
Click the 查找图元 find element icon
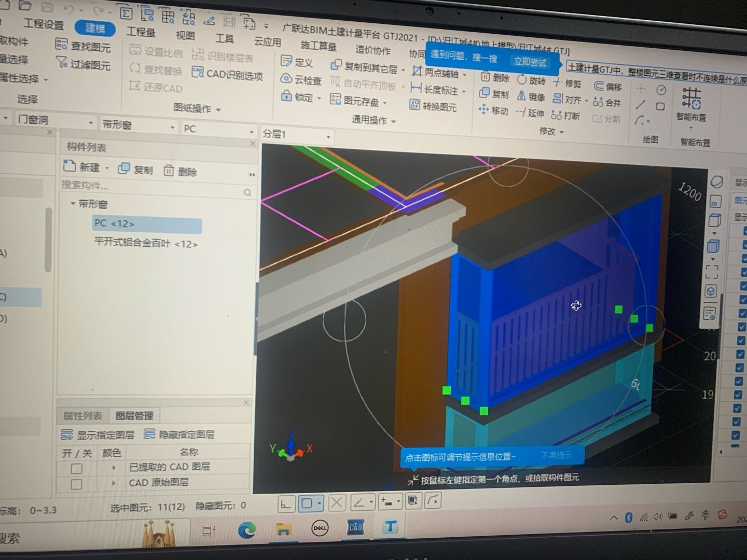point(61,45)
